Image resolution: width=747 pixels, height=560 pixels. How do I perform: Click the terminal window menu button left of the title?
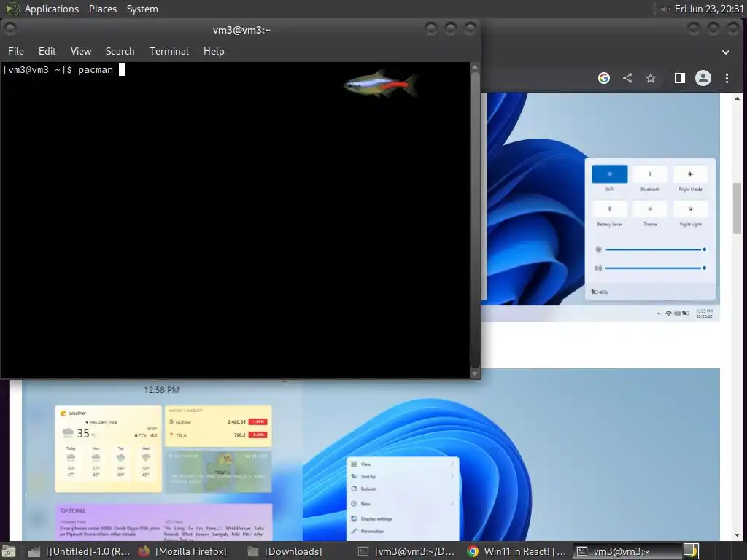(10, 29)
